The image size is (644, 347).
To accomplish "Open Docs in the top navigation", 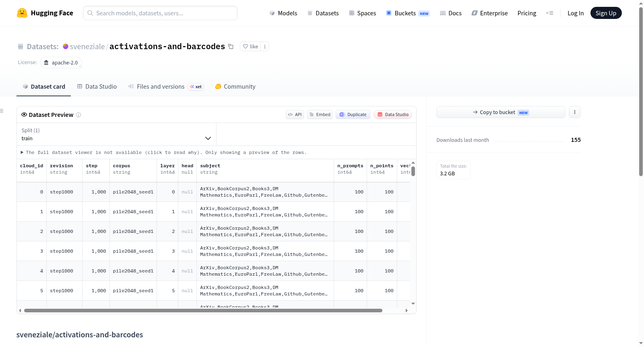I will [x=451, y=13].
